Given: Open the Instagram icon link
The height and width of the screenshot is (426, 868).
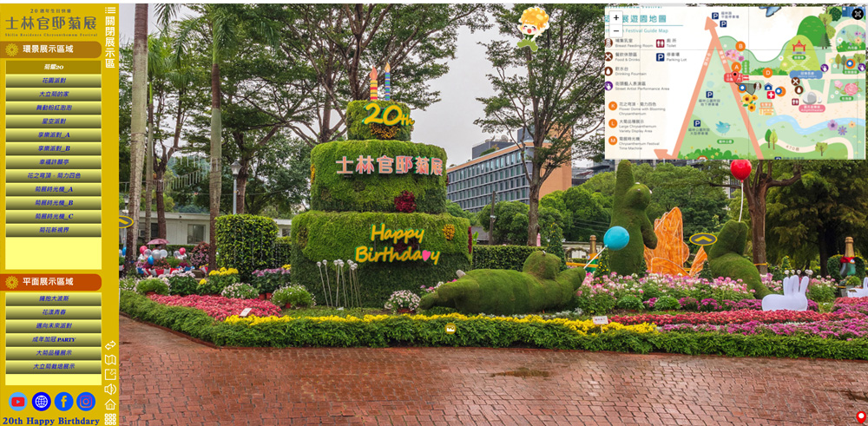Looking at the screenshot, I should click(x=86, y=402).
